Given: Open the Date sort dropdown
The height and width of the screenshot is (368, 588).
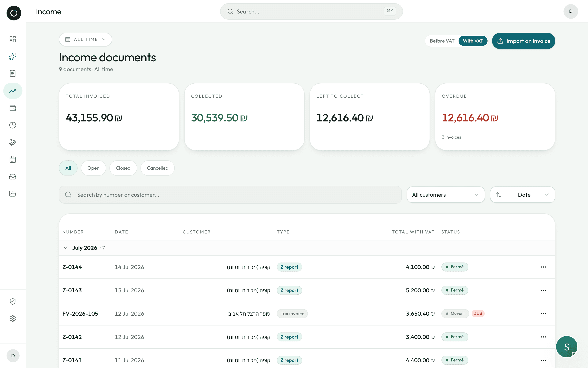Looking at the screenshot, I should point(522,195).
